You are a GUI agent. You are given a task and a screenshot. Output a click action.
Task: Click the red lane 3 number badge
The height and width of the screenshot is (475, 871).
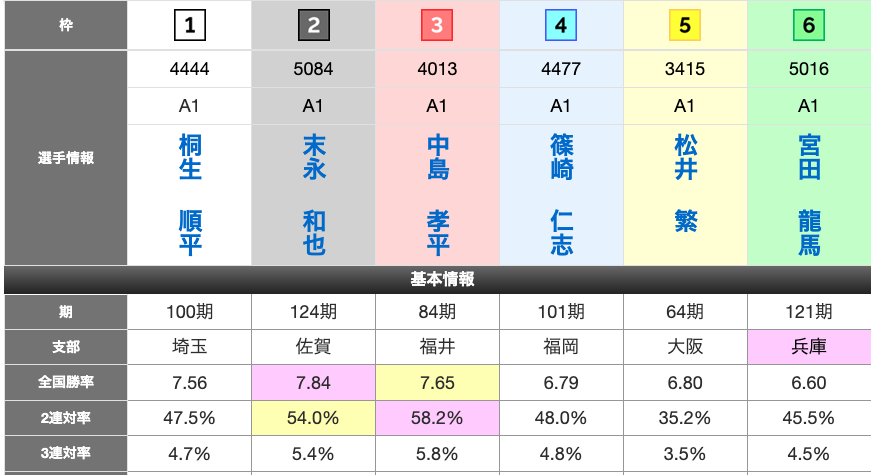pos(437,25)
